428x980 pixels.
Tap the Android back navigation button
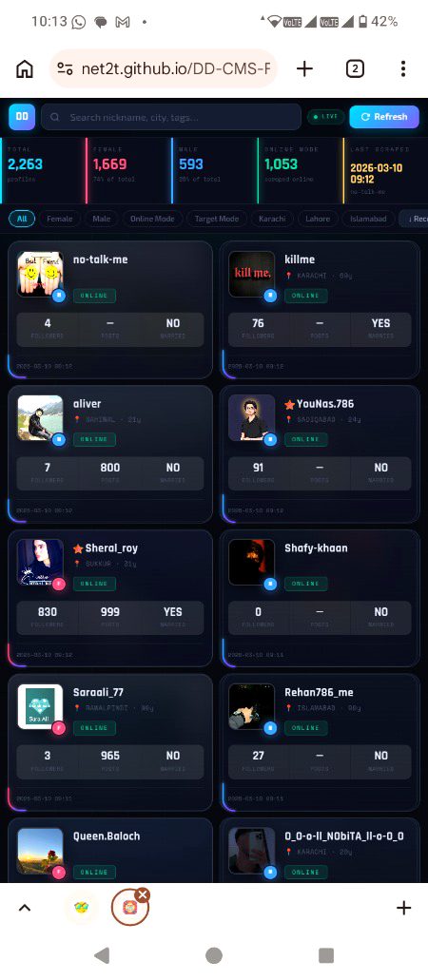[x=102, y=955]
